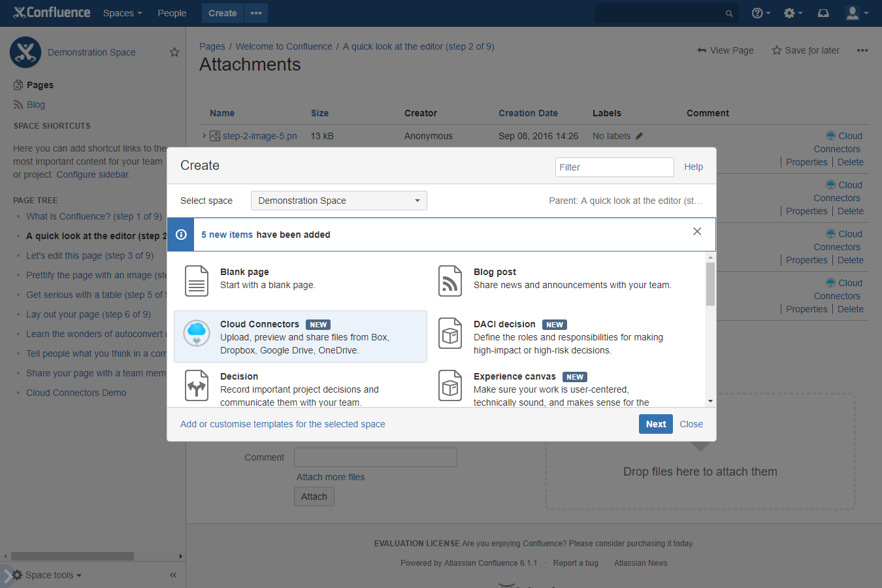Sort attachments by Size column
Screen dimensions: 882x588
pyautogui.click(x=319, y=113)
